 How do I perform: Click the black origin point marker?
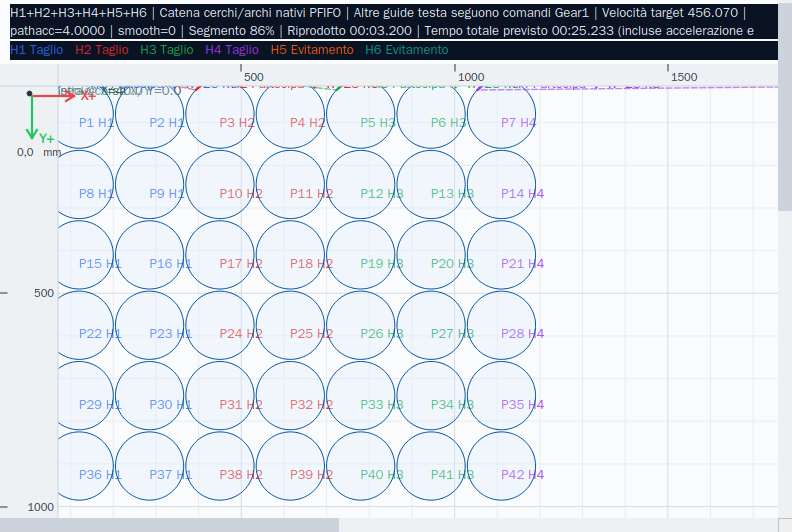click(x=29, y=93)
